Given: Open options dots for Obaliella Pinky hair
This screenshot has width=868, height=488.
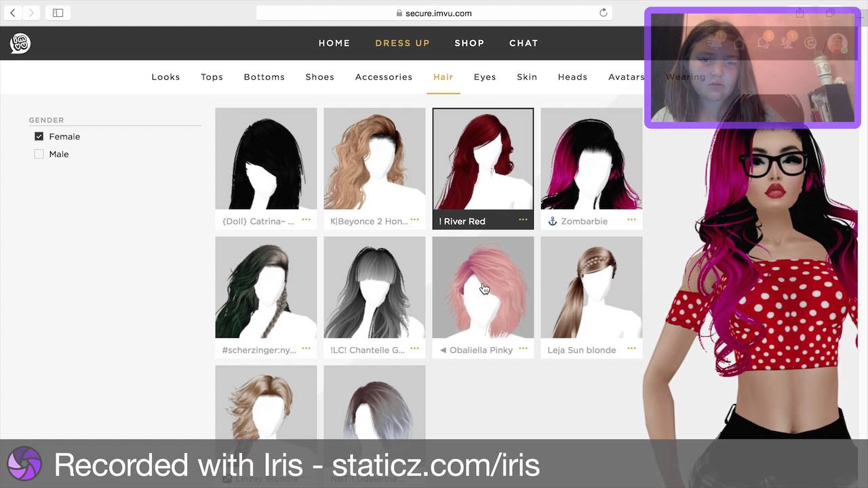Looking at the screenshot, I should point(523,349).
